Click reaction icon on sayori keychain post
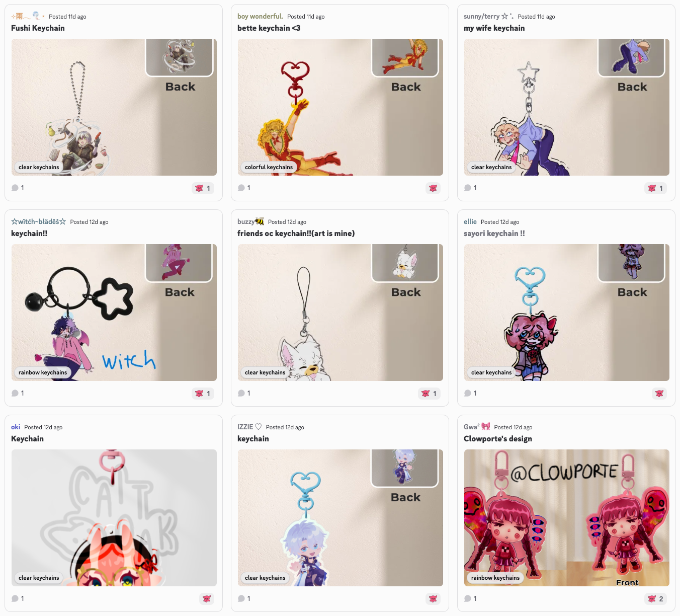Viewport: 680px width, 616px height. (x=659, y=394)
